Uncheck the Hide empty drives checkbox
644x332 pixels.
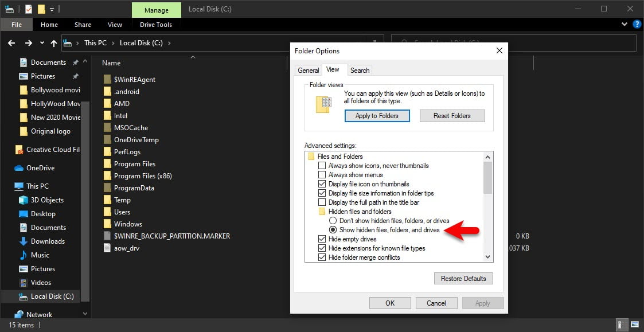[x=322, y=239]
